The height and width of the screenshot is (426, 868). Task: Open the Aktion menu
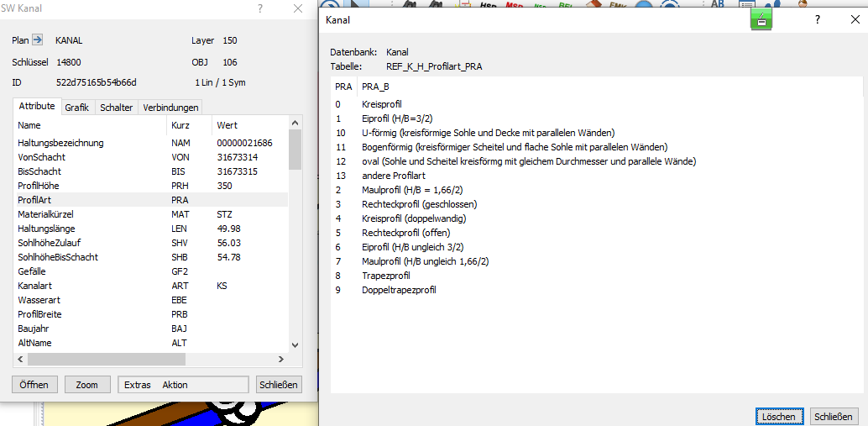point(175,385)
